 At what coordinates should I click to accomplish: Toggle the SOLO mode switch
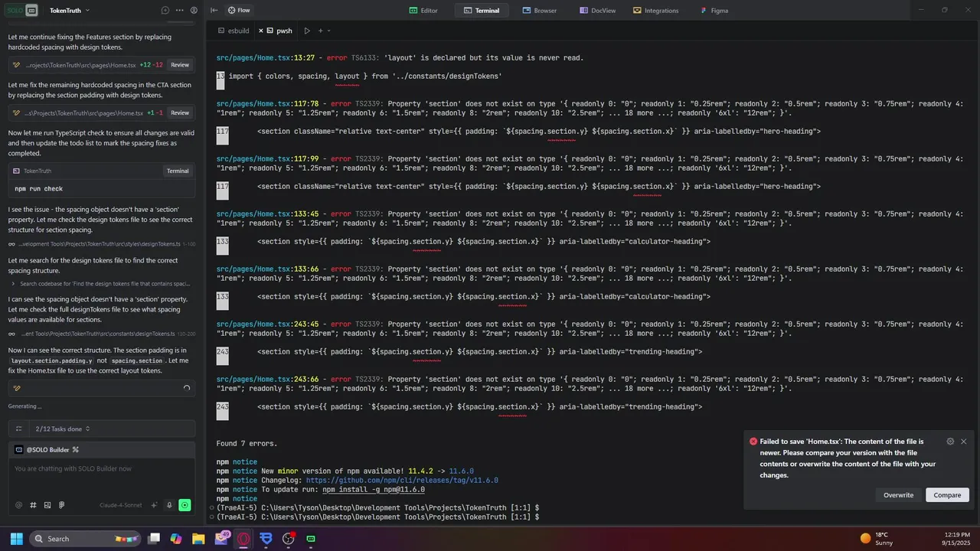tap(21, 10)
